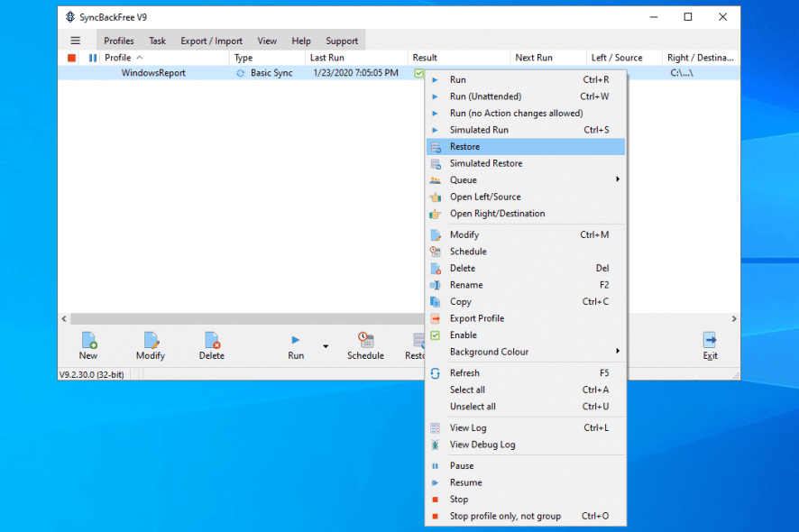Select Run from the context menu
Screen dimensions: 799x532
(x=526, y=80)
